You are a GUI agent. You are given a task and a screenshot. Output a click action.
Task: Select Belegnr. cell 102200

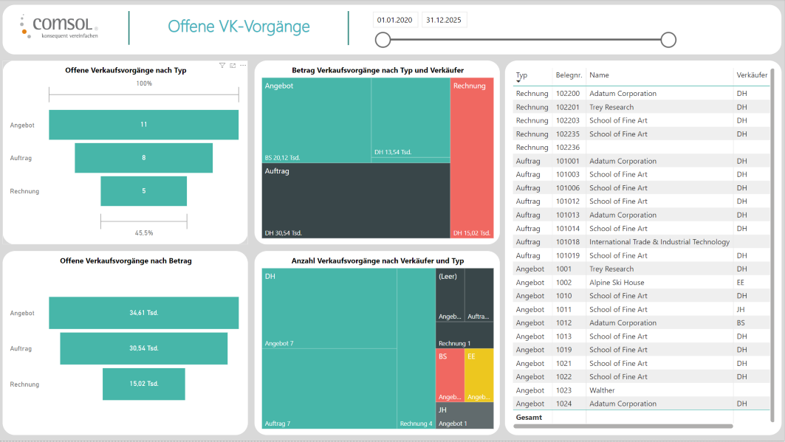coord(568,94)
